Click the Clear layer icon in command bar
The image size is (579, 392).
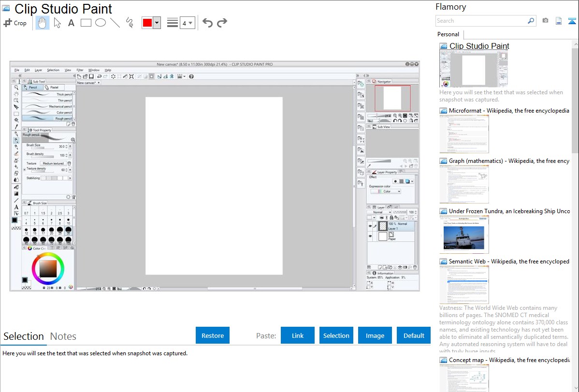[113, 76]
